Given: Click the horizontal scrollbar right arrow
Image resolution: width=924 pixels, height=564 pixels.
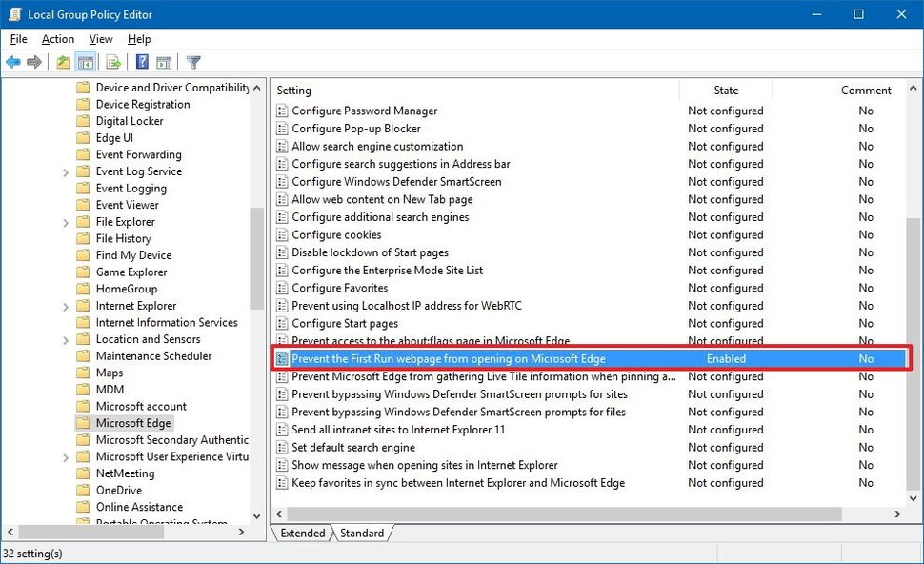Looking at the screenshot, I should point(896,513).
